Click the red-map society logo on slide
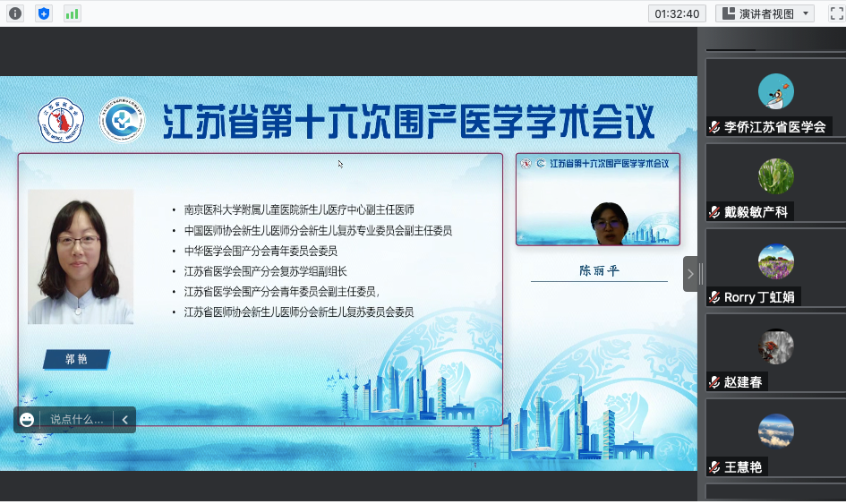The image size is (846, 504). (x=61, y=120)
